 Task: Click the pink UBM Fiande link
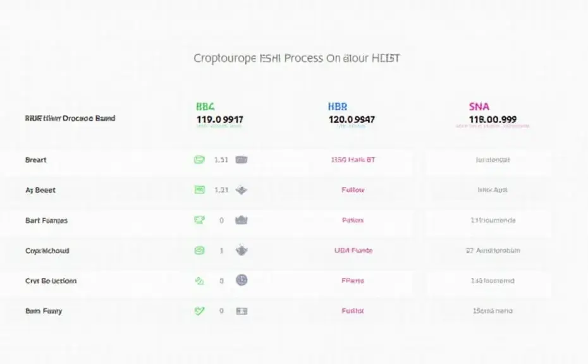pos(353,250)
